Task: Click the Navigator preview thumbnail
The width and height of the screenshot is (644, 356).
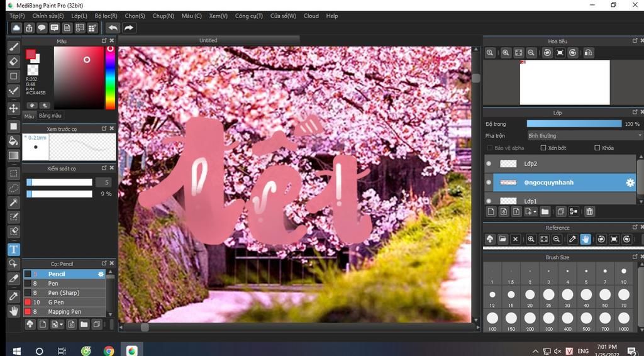Action: pos(565,82)
